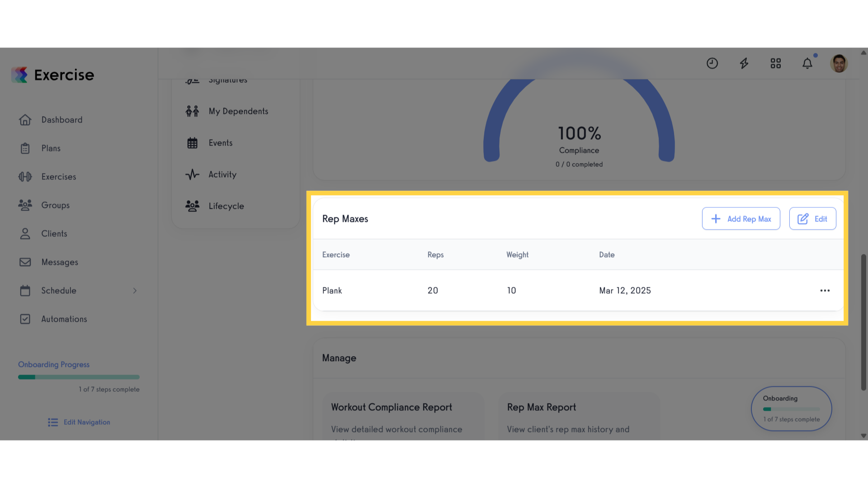
Task: Open Clients in sidebar
Action: pos(54,234)
